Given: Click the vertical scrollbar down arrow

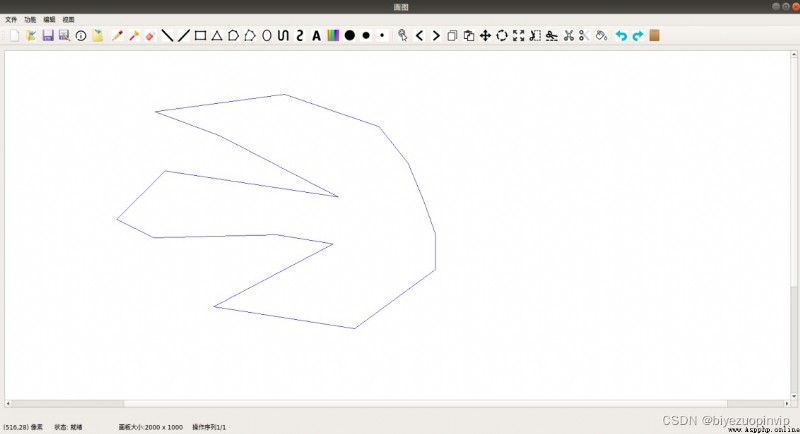Looking at the screenshot, I should (794, 396).
